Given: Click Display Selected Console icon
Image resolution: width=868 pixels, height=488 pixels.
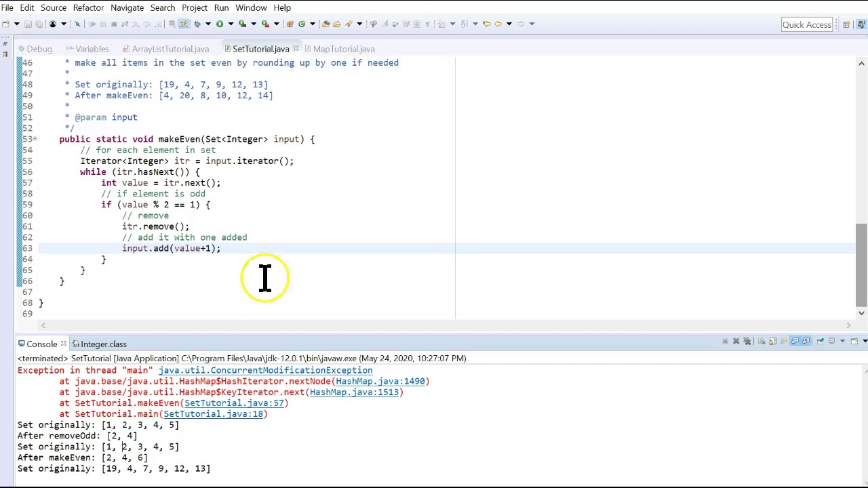Looking at the screenshot, I should click(831, 341).
